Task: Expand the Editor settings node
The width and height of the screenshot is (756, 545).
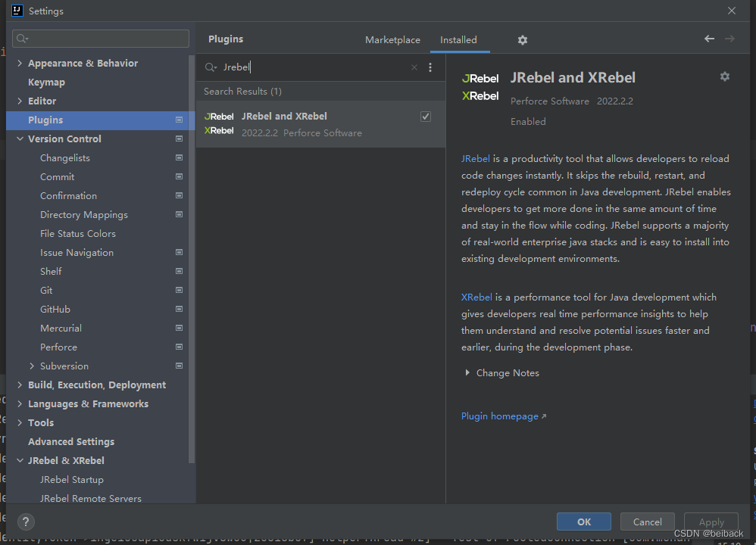Action: click(x=20, y=101)
